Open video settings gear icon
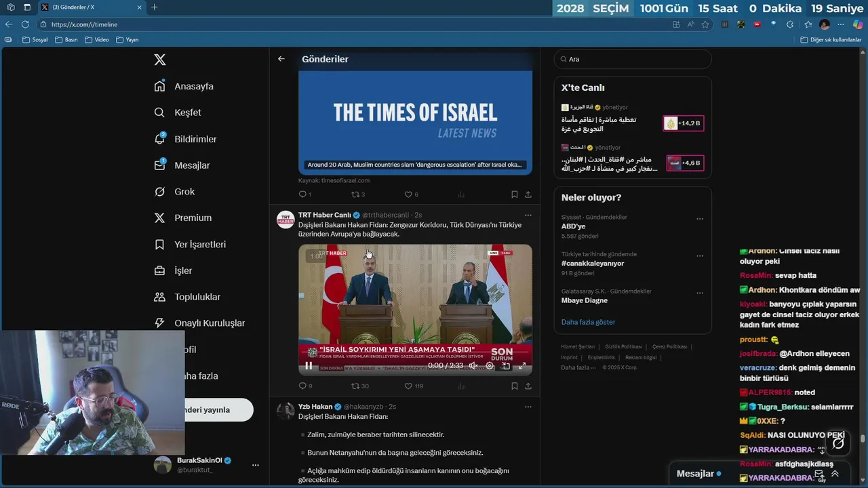The width and height of the screenshot is (868, 488). point(490,365)
